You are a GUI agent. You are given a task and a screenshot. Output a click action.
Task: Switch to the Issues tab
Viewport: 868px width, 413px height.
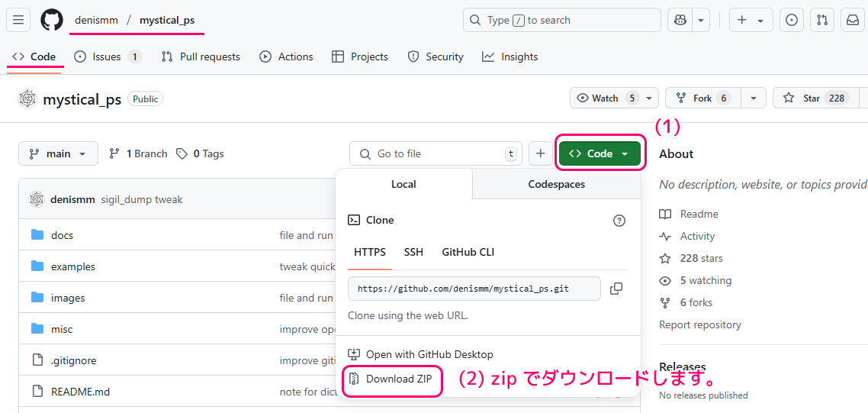[x=108, y=56]
